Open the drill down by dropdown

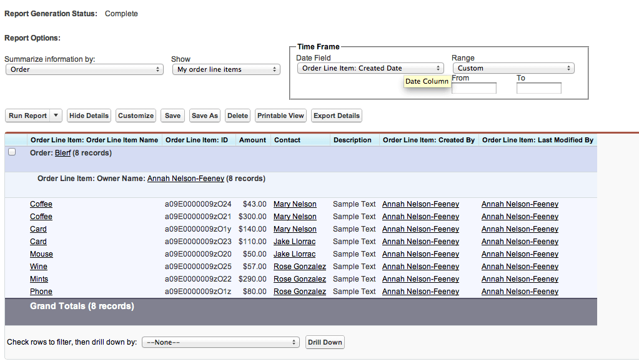click(220, 342)
